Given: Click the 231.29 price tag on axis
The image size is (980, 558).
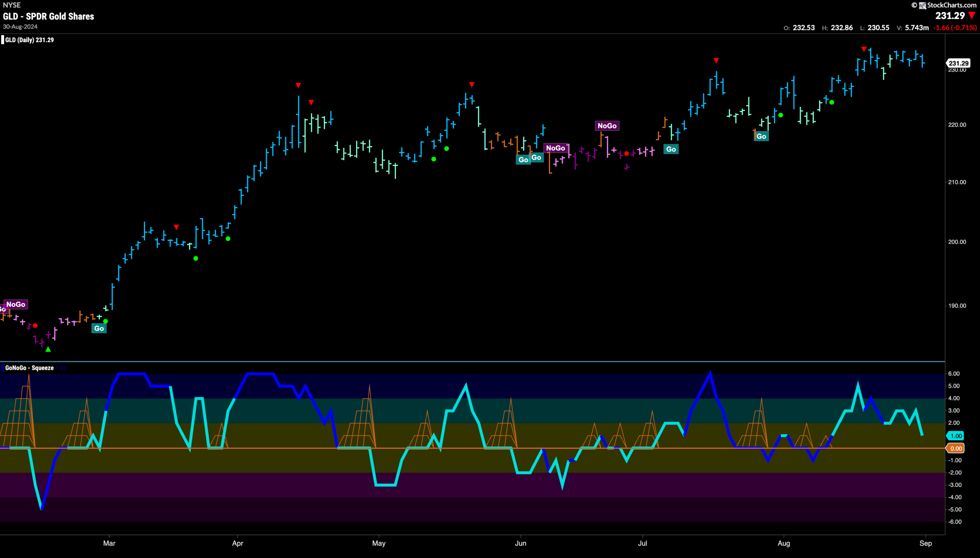Looking at the screenshot, I should point(959,63).
